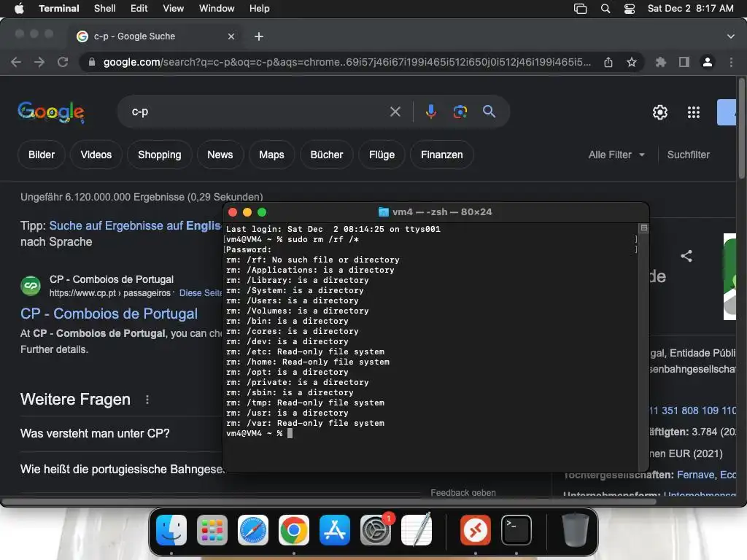Image resolution: width=747 pixels, height=560 pixels.
Task: Expand the Chrome tab search chevron
Action: click(x=730, y=36)
